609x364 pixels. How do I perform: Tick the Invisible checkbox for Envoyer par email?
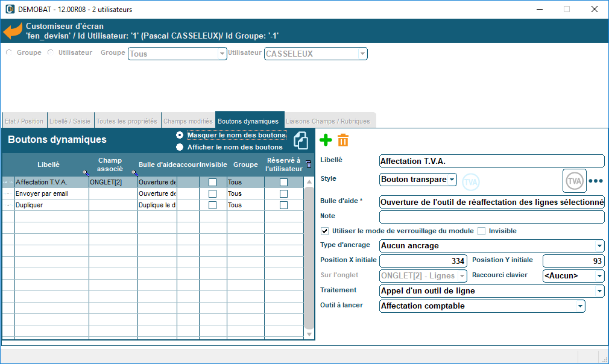point(212,194)
